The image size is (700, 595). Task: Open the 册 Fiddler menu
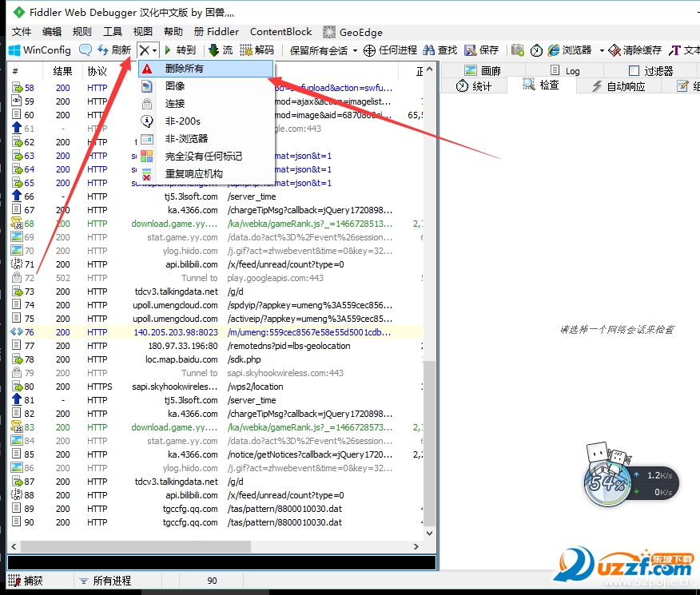click(217, 32)
